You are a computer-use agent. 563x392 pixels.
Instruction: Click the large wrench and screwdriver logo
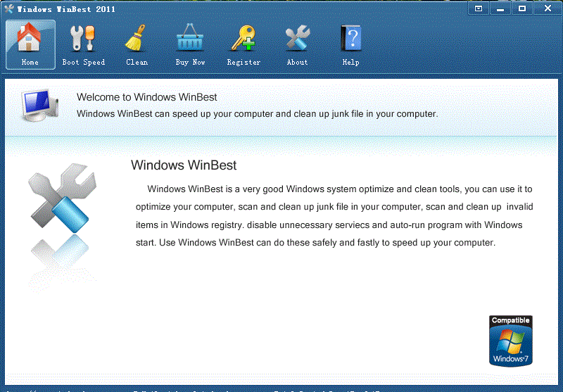click(x=62, y=198)
